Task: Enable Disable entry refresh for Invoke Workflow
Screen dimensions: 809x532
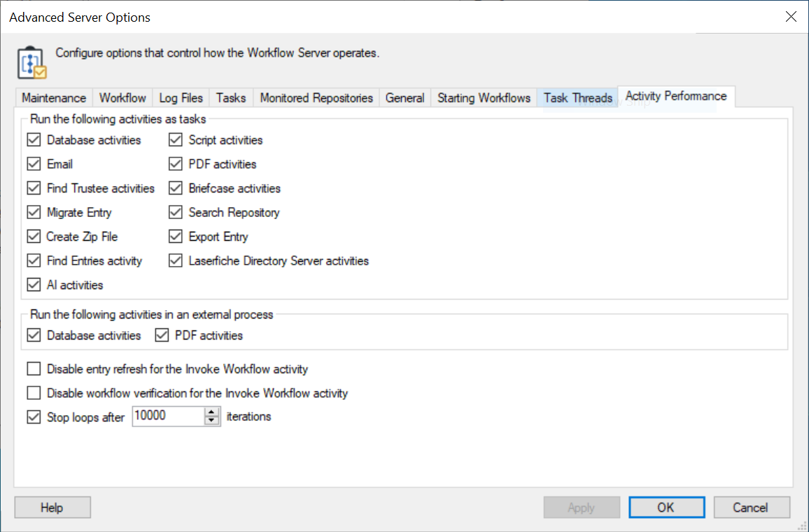Action: 34,369
